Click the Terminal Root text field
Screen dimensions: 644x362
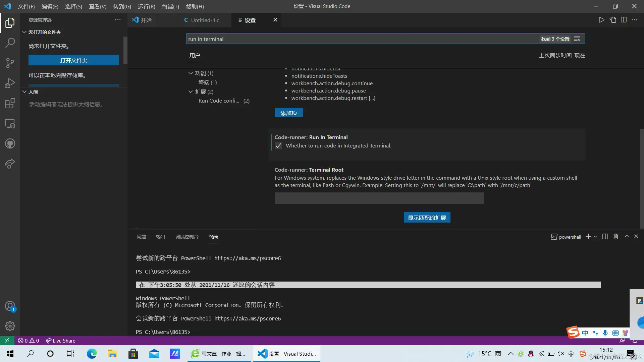[379, 198]
